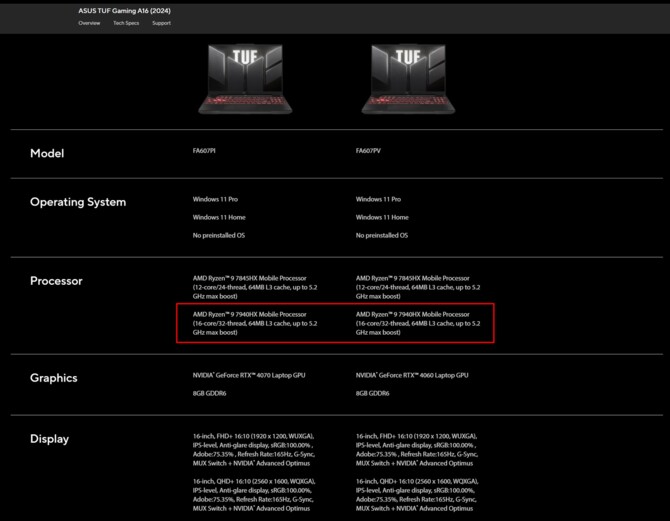Click Ryzen 9 7940HX text in FA607PI column
This screenshot has width=670, height=521.
255,323
